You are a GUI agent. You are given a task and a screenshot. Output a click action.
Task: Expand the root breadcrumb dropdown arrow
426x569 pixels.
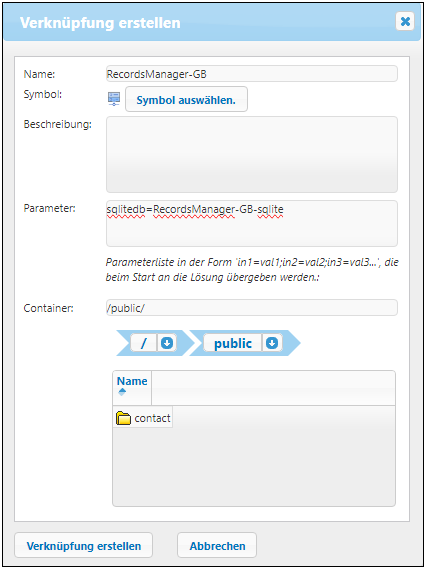(167, 343)
